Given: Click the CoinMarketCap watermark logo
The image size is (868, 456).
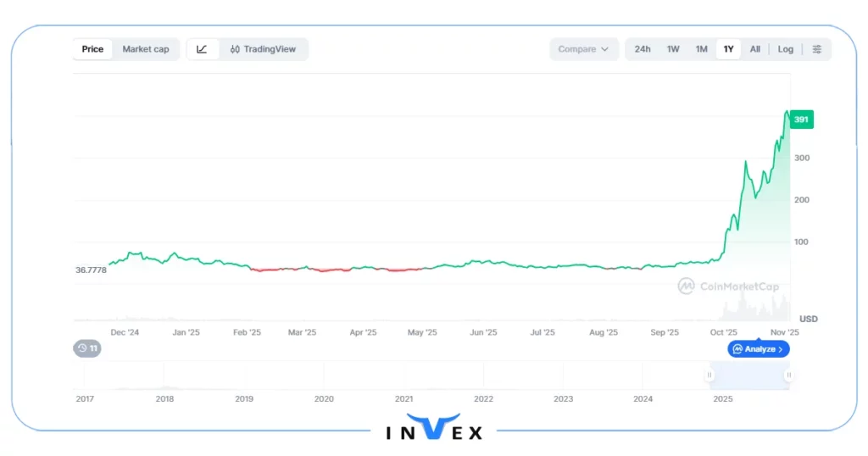Looking at the screenshot, I should (728, 286).
